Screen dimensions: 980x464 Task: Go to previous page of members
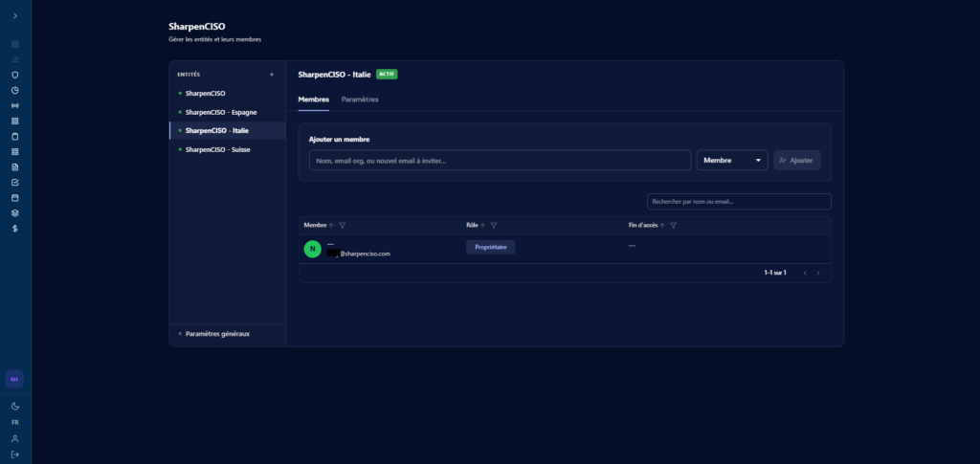pyautogui.click(x=805, y=273)
